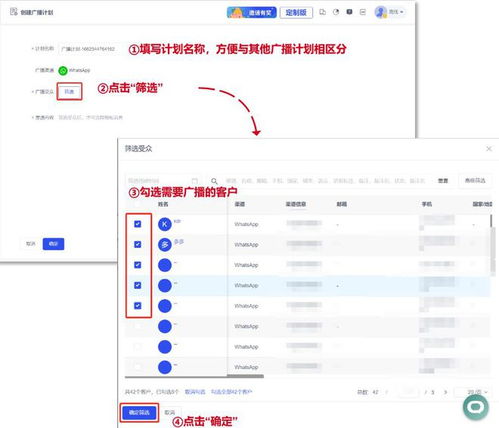Viewport: 499px width, 428px height.
Task: Open the green chat support bubble
Action: pyautogui.click(x=476, y=407)
